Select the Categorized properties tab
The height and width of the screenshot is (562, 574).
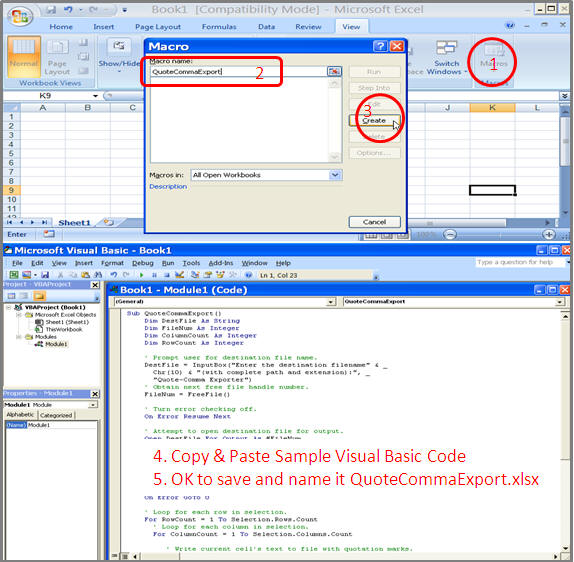[56, 415]
